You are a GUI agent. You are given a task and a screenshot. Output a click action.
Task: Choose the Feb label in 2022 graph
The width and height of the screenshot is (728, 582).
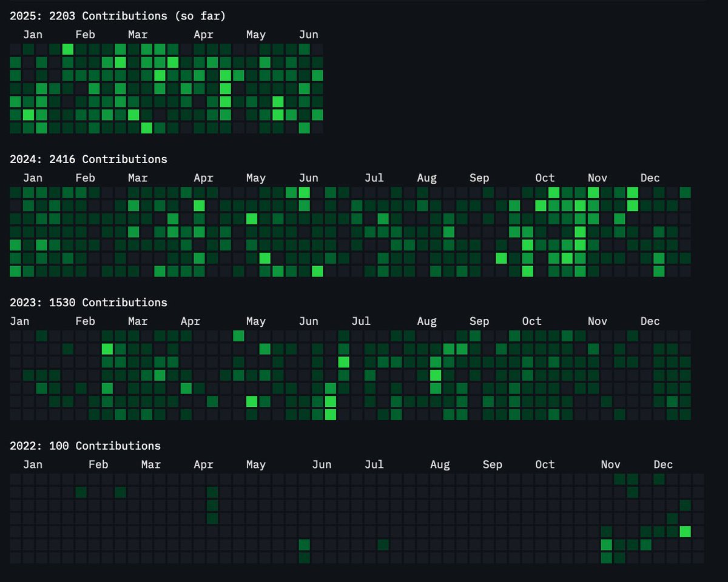98,464
